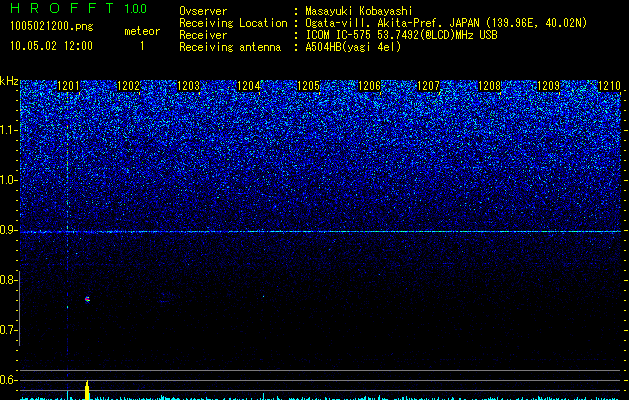Click the 1209 time marker
The image size is (629, 400).
(548, 86)
